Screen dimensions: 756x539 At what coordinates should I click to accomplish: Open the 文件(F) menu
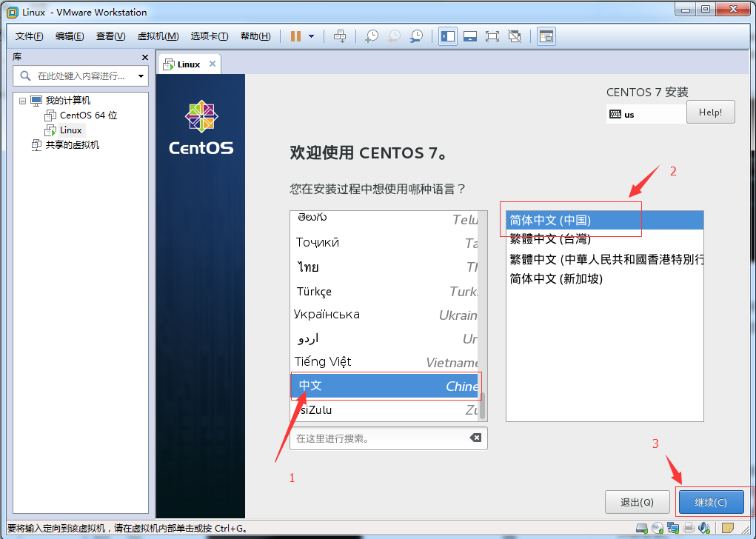point(29,36)
